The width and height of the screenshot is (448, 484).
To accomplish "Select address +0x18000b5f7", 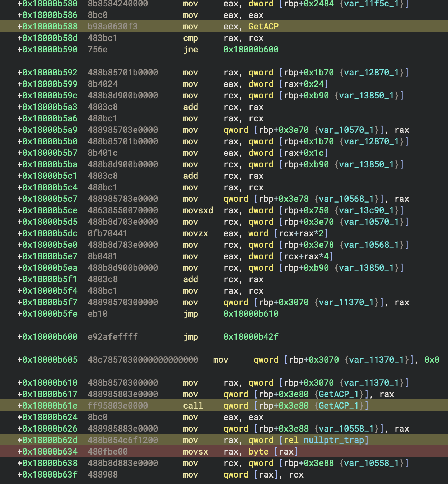I will tap(47, 302).
